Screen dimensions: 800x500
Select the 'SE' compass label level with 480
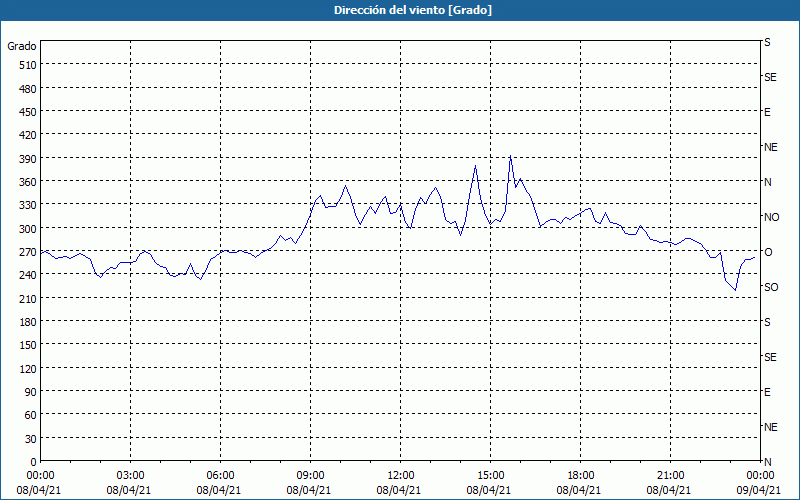[770, 78]
